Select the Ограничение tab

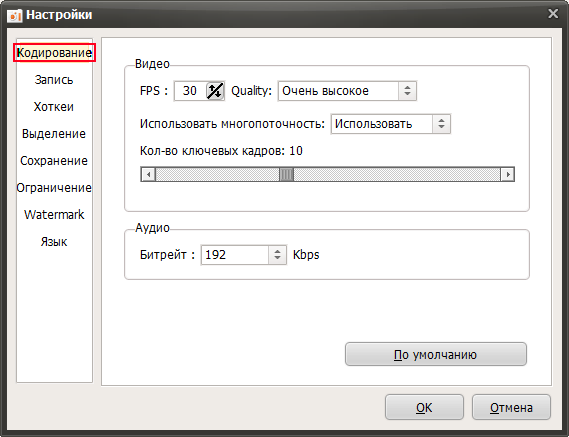(x=54, y=188)
